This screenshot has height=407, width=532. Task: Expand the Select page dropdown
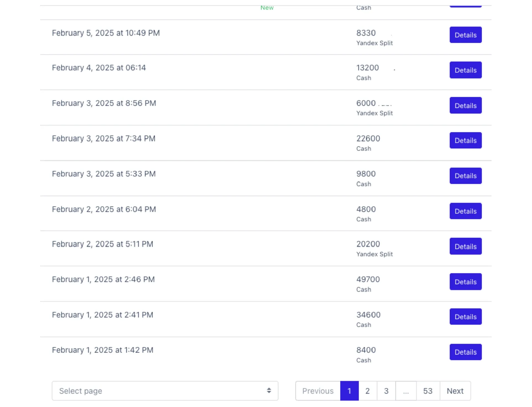pos(165,391)
